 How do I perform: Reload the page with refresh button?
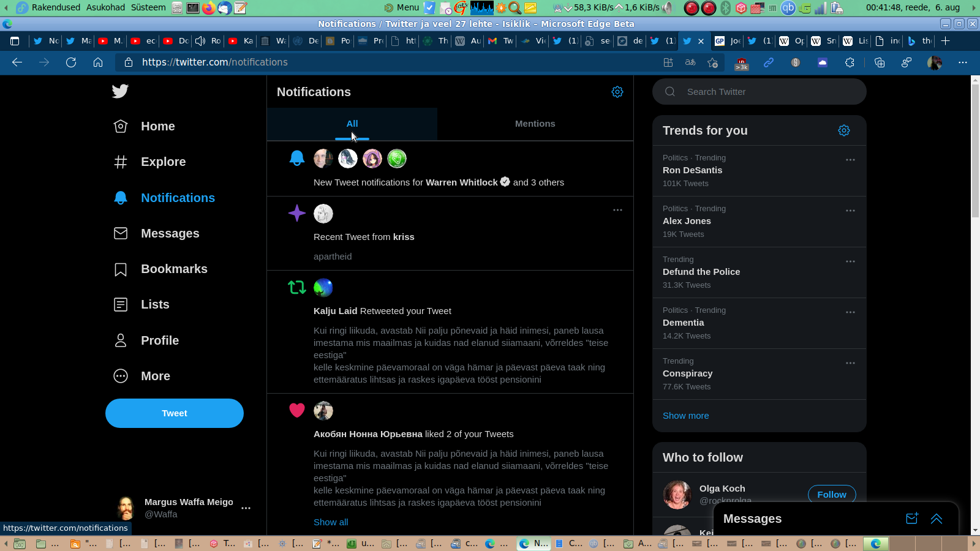tap(71, 62)
